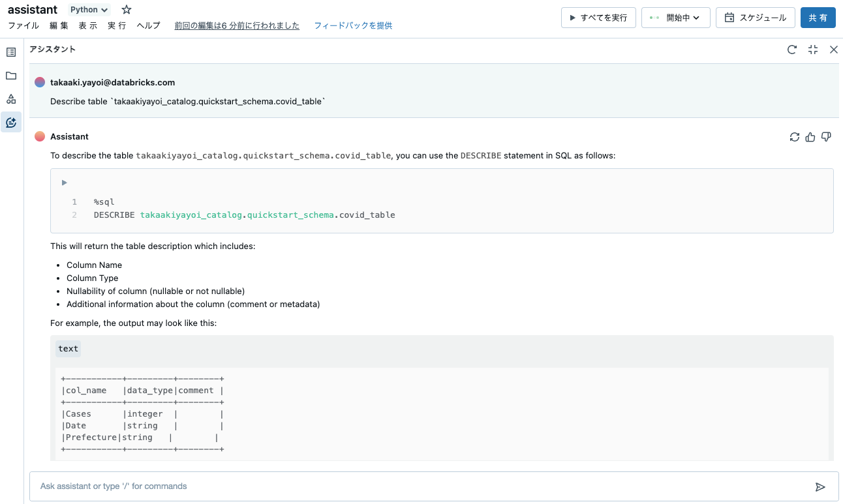Viewport: 843px width, 504px height.
Task: Open the Databricks Assistant sidebar icon
Action: pyautogui.click(x=10, y=122)
